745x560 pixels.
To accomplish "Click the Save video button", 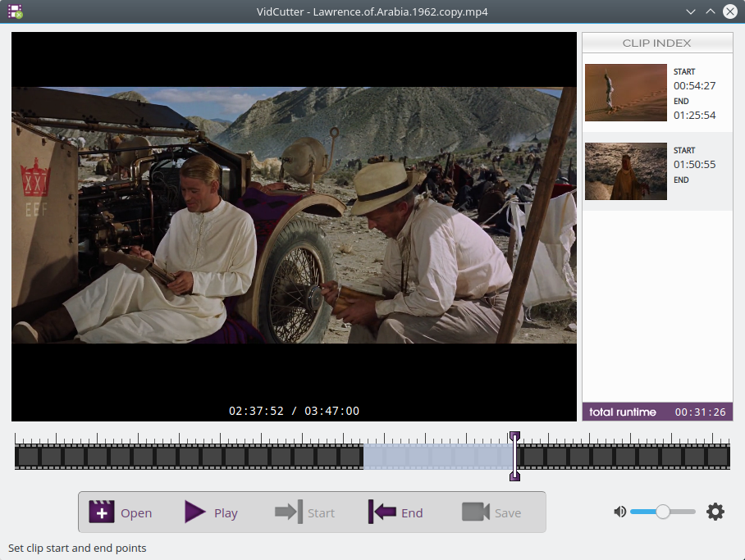I will point(491,512).
